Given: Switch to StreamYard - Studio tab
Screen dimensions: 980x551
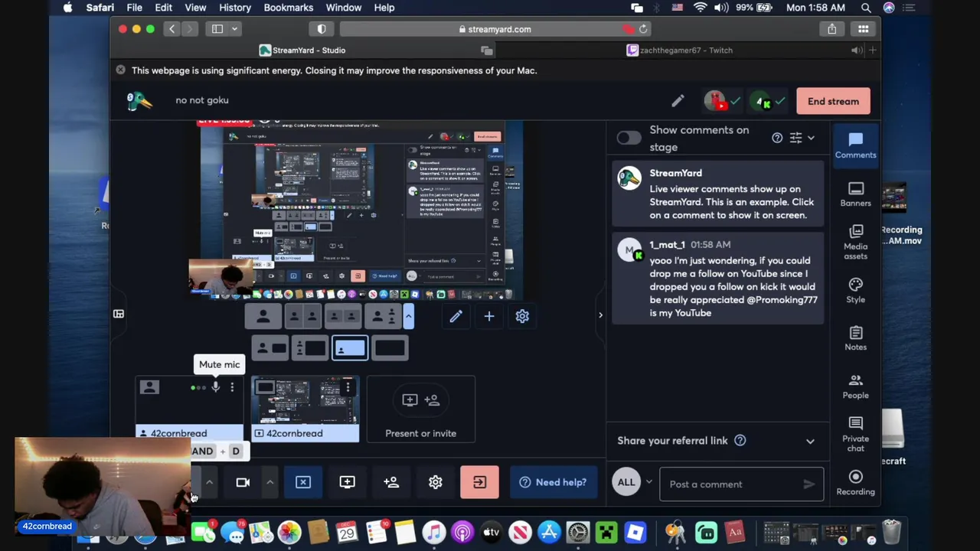Looking at the screenshot, I should tap(302, 51).
